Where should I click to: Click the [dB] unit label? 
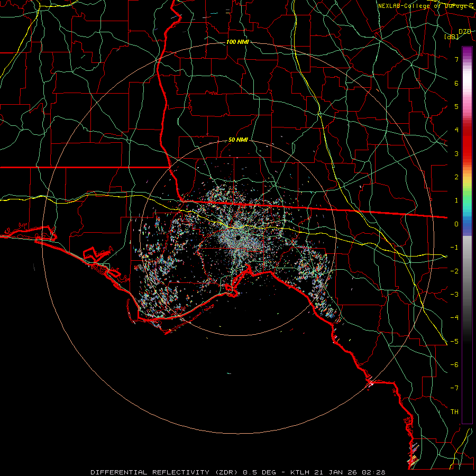click(x=452, y=36)
